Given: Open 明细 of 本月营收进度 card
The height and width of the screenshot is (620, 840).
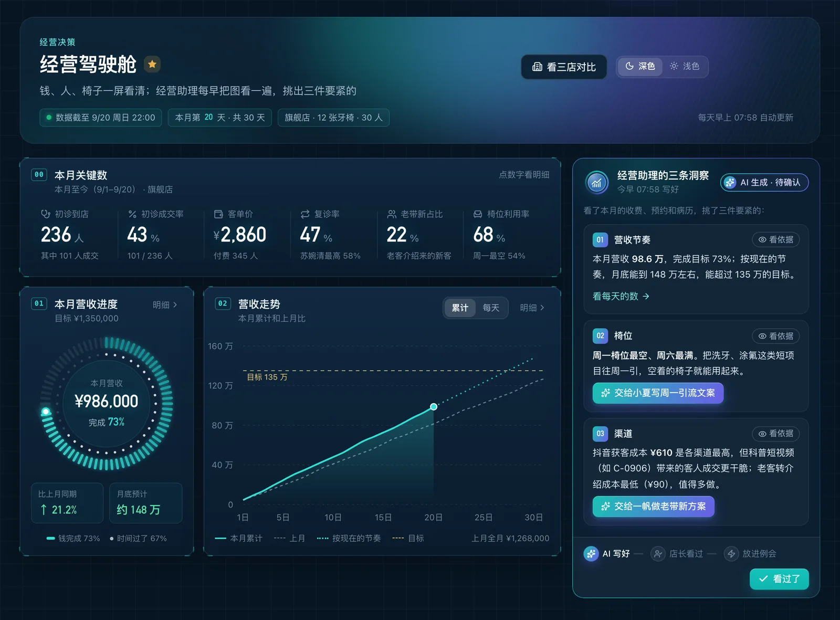Looking at the screenshot, I should point(165,305).
